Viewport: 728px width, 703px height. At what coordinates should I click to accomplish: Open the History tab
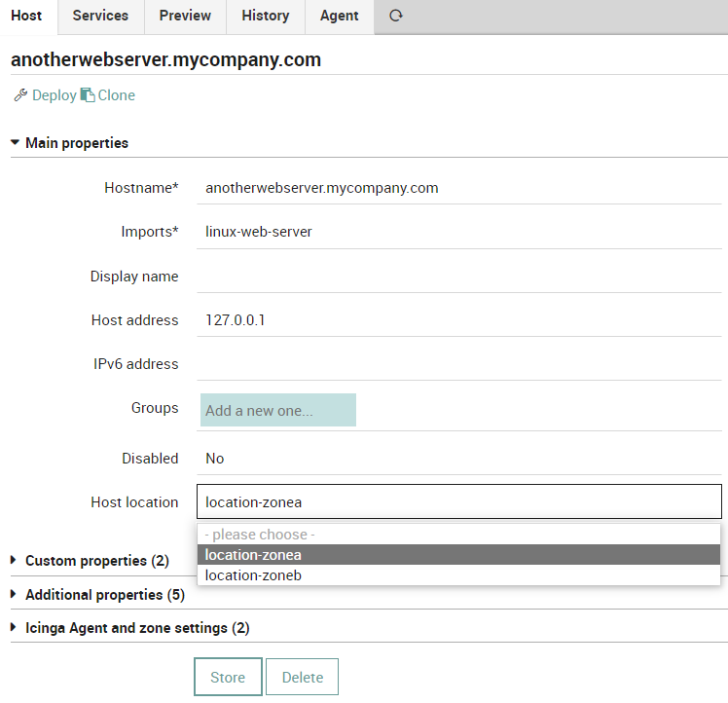pyautogui.click(x=266, y=17)
